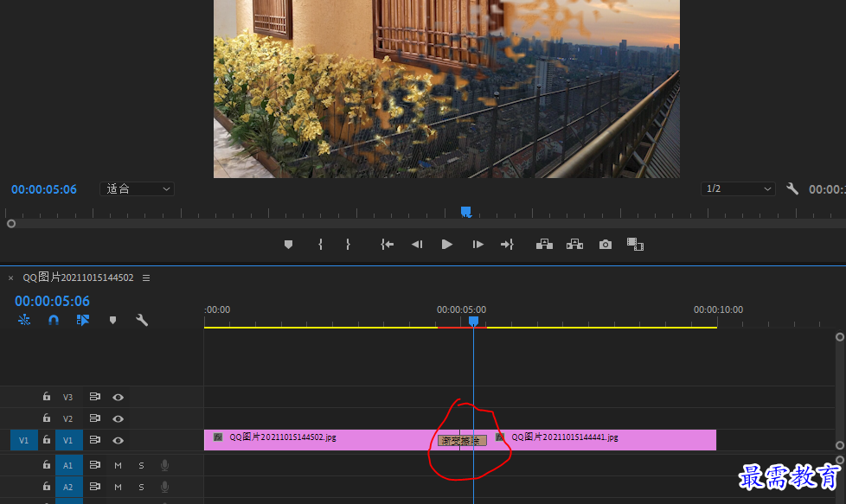Toggle lock on track V1
This screenshot has height=504, width=846.
coord(47,440)
